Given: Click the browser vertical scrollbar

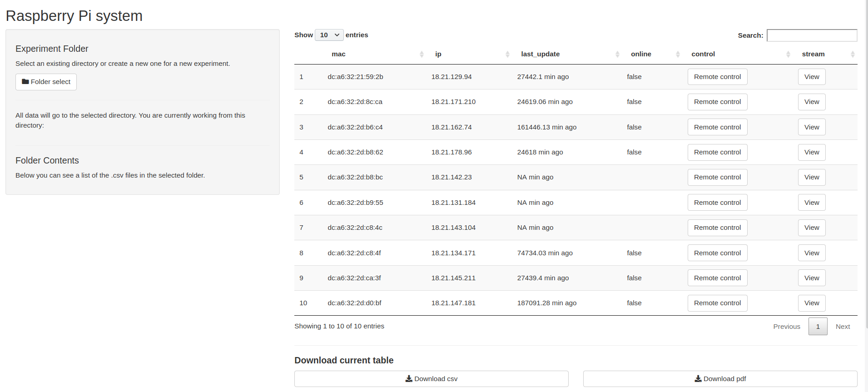Looking at the screenshot, I should [x=866, y=164].
